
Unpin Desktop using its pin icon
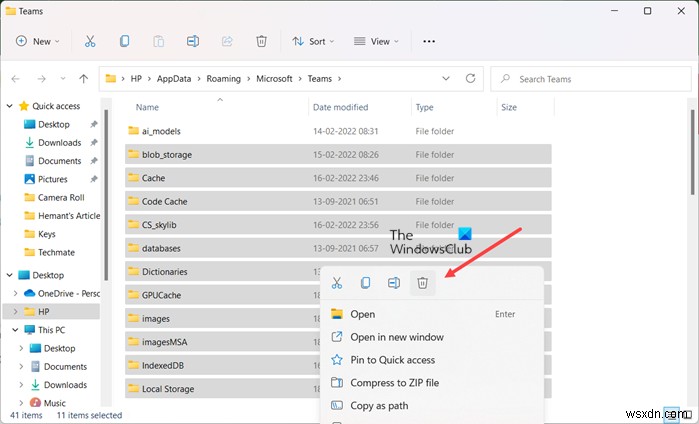[94, 124]
